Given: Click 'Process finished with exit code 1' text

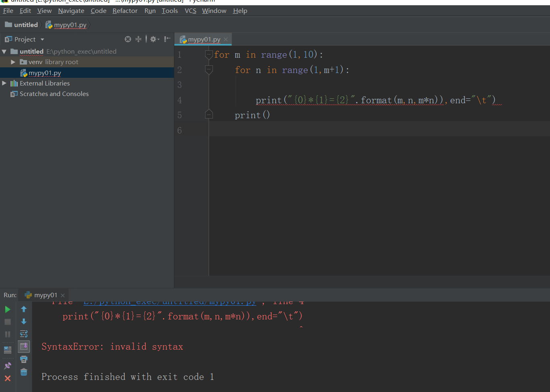Looking at the screenshot, I should coord(128,377).
